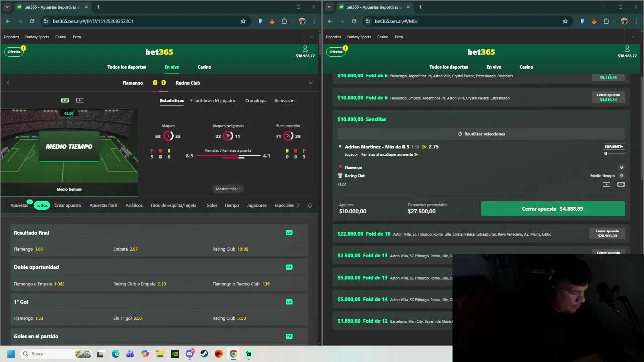Open Apuestas tab with count badge
Image resolution: width=644 pixels, height=362 pixels.
pyautogui.click(x=20, y=205)
